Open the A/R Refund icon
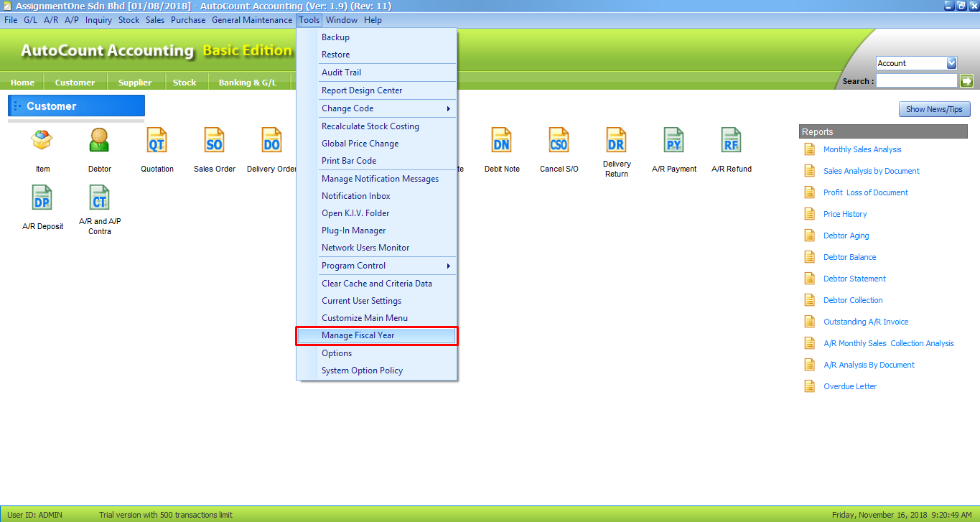This screenshot has width=980, height=522. click(x=731, y=140)
